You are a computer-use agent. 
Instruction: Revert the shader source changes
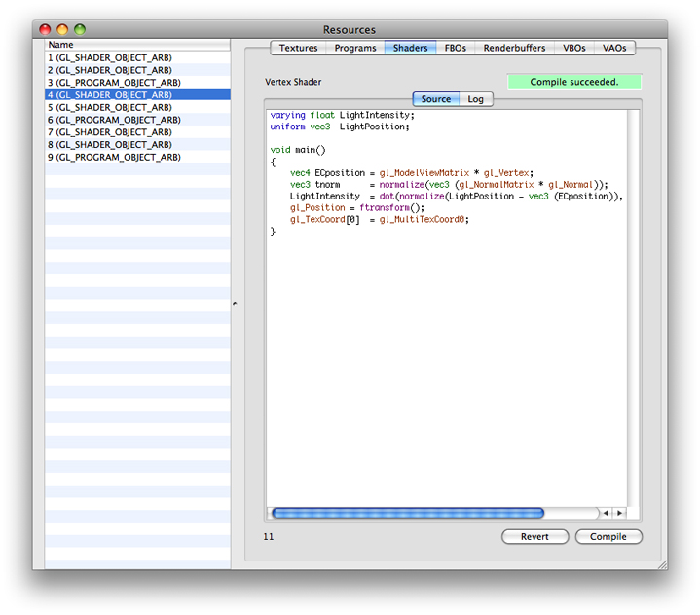pos(534,537)
